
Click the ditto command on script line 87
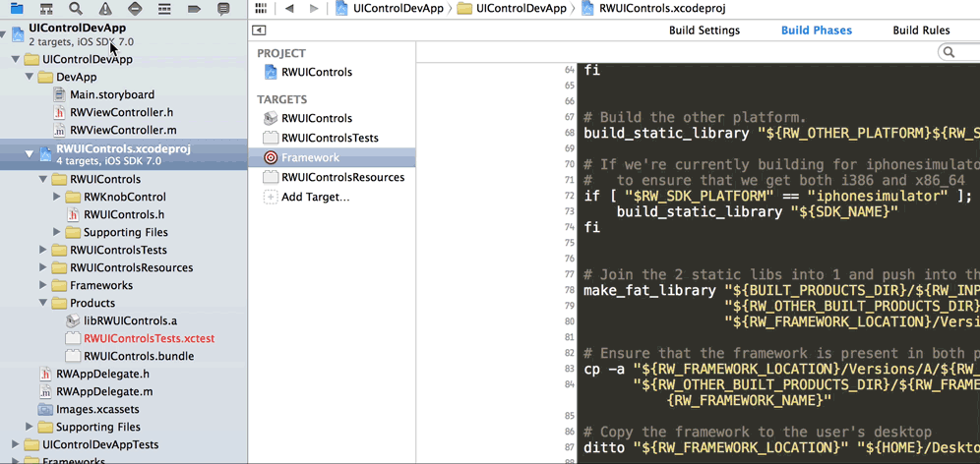[782, 447]
